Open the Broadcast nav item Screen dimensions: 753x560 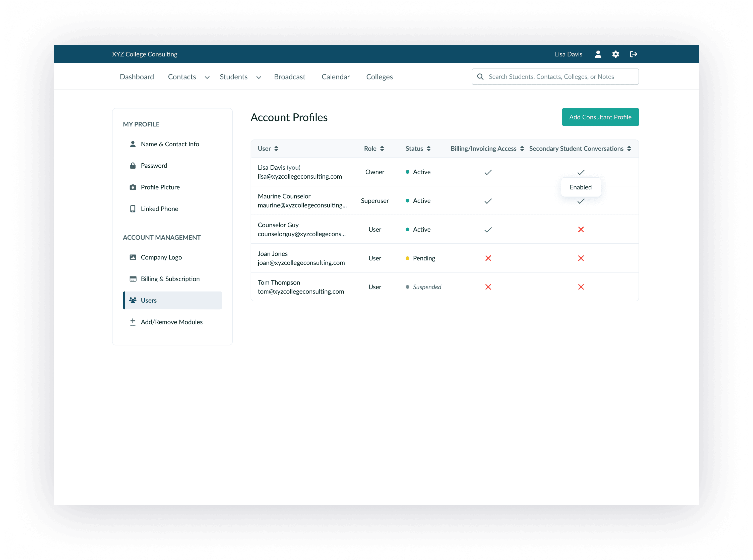290,77
